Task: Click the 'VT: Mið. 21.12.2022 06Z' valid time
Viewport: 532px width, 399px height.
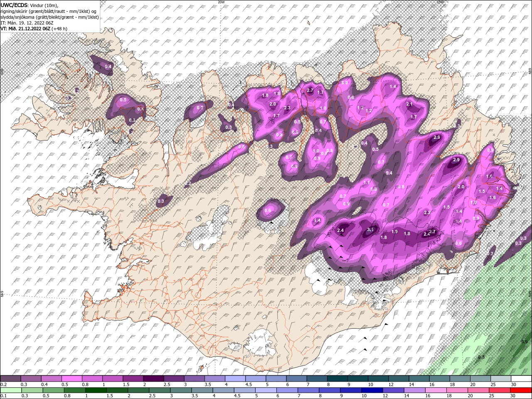Action: pyautogui.click(x=25, y=28)
